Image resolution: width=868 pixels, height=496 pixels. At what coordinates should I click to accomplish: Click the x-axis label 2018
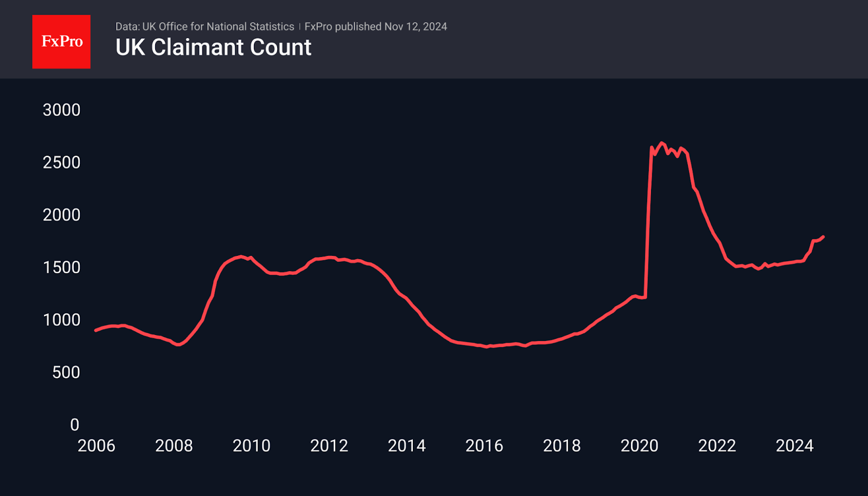click(x=562, y=446)
